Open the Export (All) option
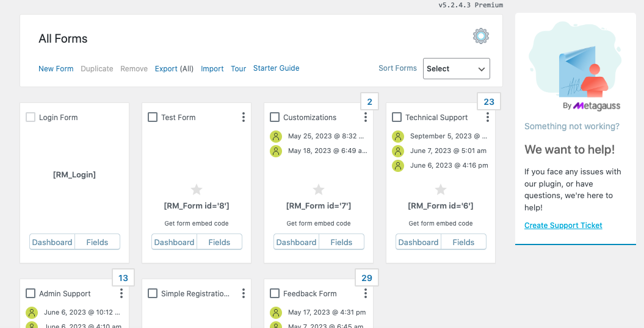This screenshot has width=644, height=328. pyautogui.click(x=174, y=69)
